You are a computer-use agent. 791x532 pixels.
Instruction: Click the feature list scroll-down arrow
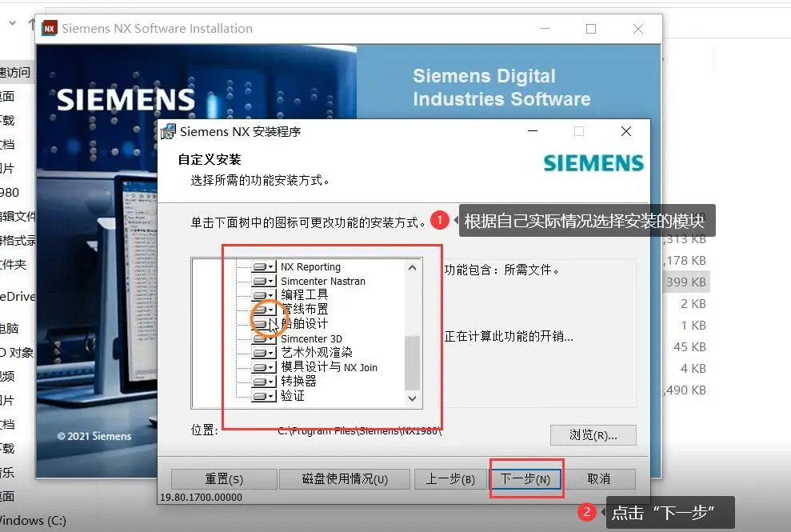coord(412,398)
